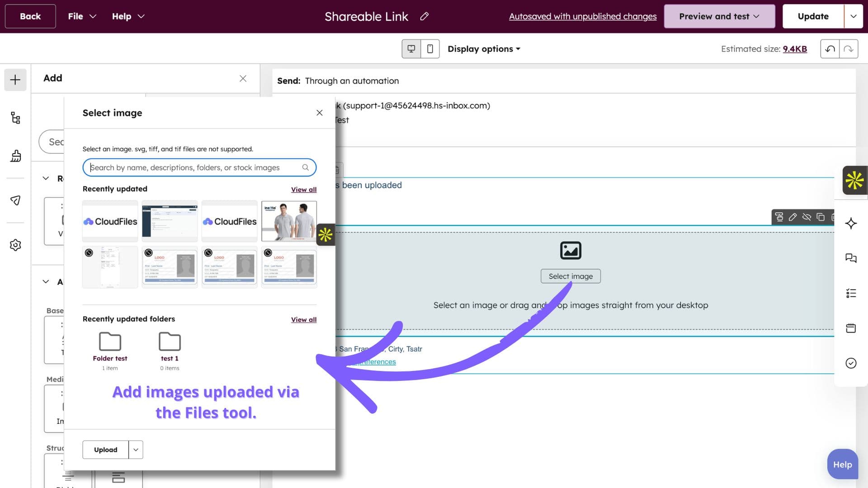
Task: Open the Display options dropdown
Action: pyautogui.click(x=483, y=49)
